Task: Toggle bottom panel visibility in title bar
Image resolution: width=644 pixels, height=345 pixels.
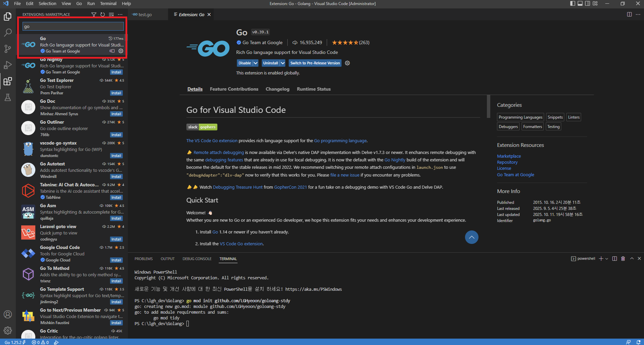Action: 580,3
